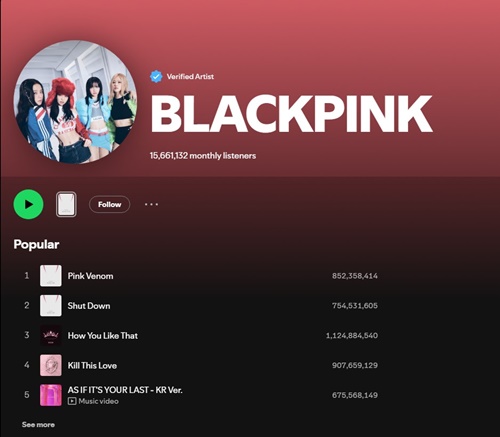Click the blue Verified Artist badge icon
The width and height of the screenshot is (500, 437).
[x=156, y=77]
